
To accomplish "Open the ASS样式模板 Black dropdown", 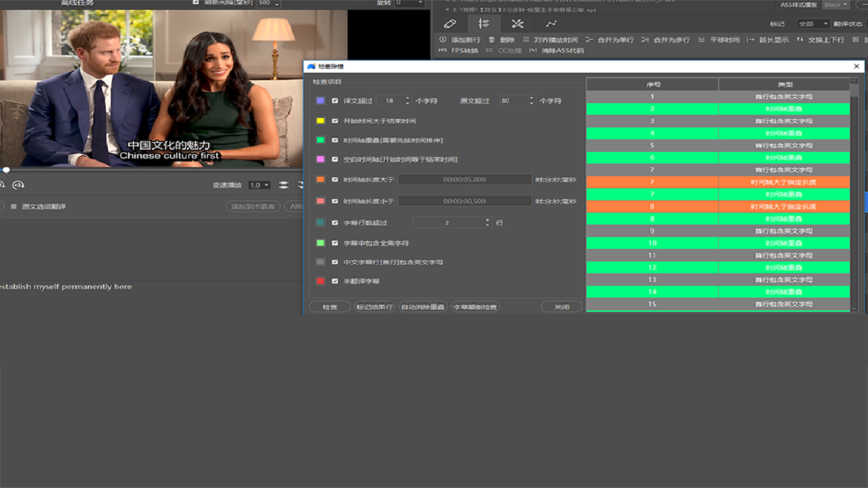I will pos(835,5).
